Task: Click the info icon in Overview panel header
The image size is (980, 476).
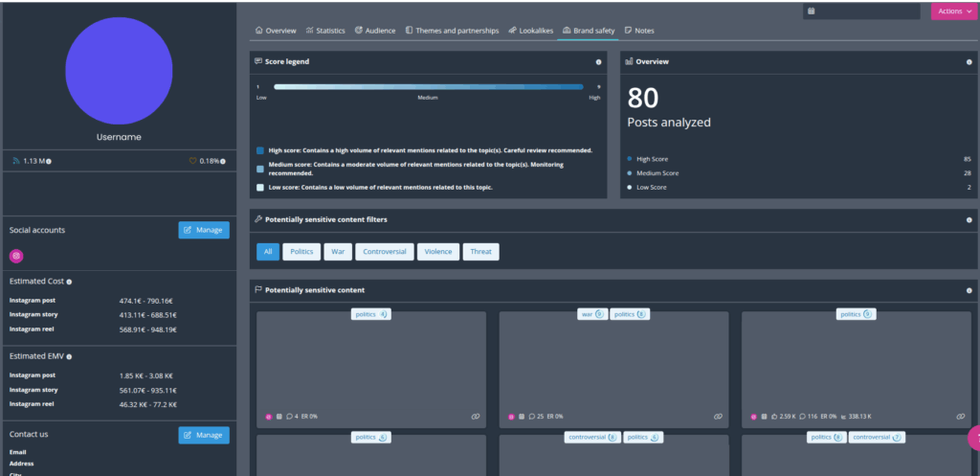Action: (x=969, y=61)
